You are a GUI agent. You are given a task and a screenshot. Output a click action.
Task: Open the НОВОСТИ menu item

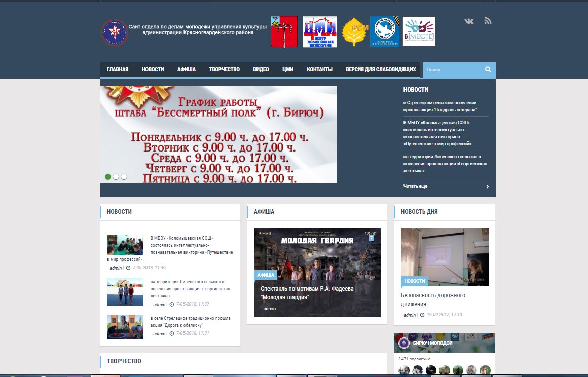point(153,70)
